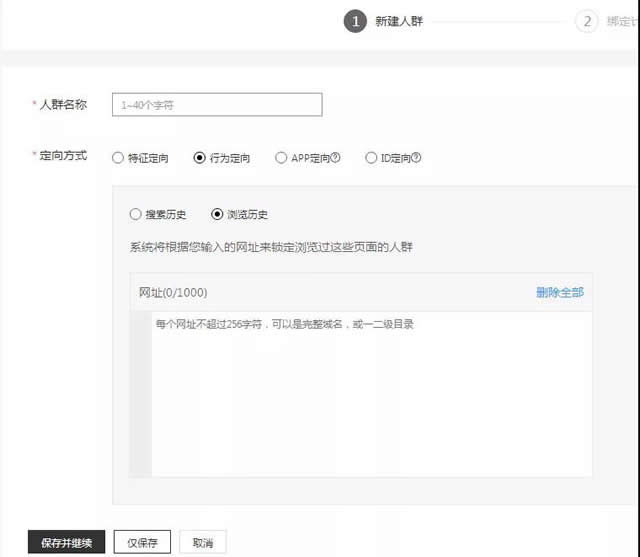Open the help icon beside ID定向
Screen dimensions: 640x557
click(416, 158)
